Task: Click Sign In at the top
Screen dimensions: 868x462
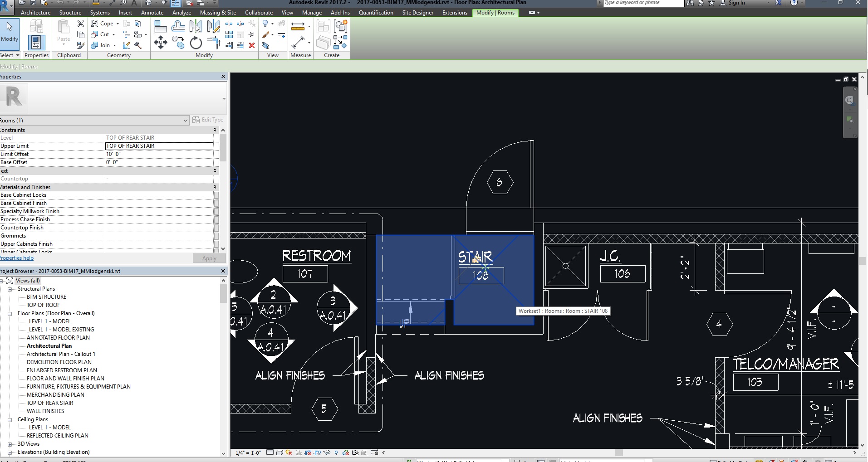Action: [x=736, y=3]
